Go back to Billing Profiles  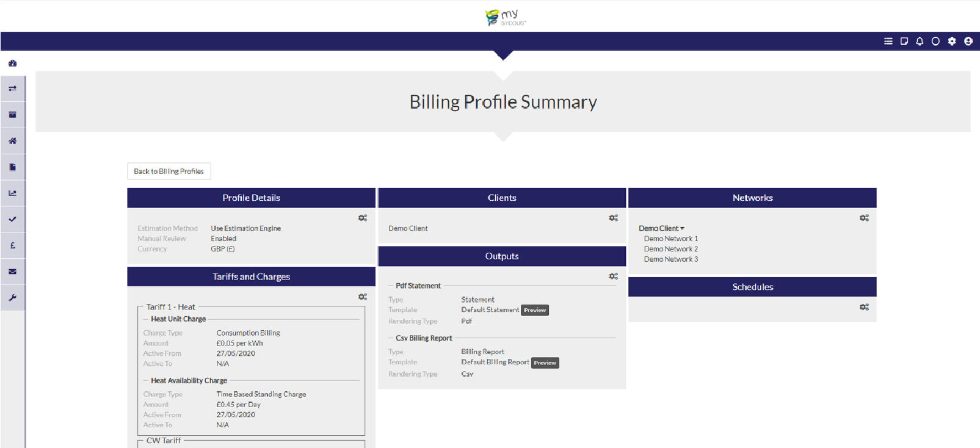pyautogui.click(x=169, y=172)
